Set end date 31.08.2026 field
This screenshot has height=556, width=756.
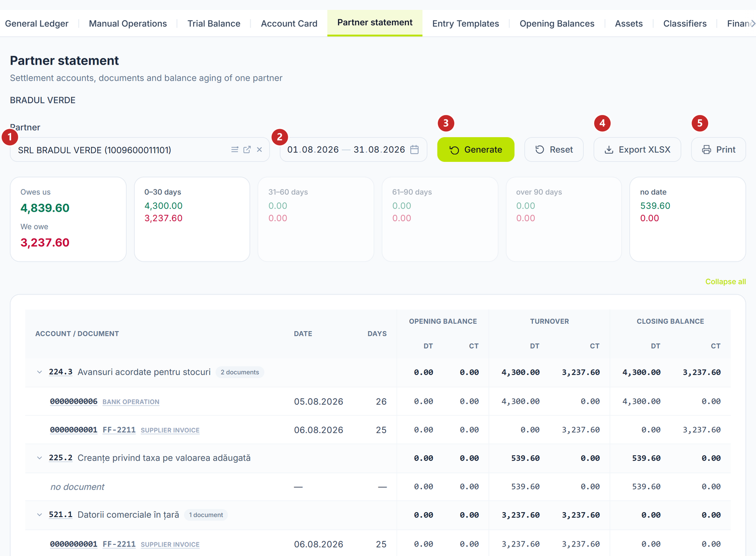[x=379, y=150]
